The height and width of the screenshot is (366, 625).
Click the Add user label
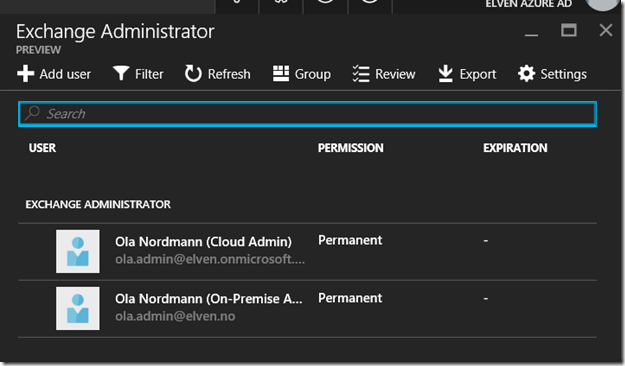tap(65, 74)
